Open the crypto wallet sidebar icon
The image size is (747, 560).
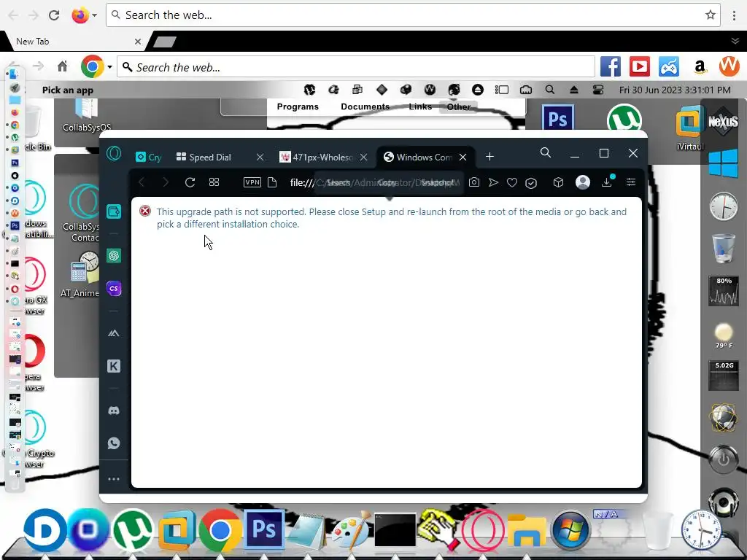pos(114,211)
